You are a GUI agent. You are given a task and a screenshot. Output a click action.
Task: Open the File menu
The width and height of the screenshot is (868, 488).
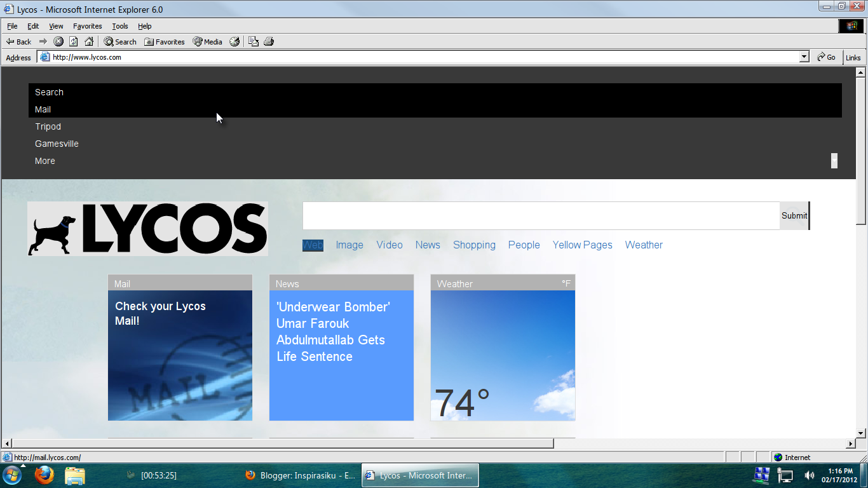coord(12,26)
